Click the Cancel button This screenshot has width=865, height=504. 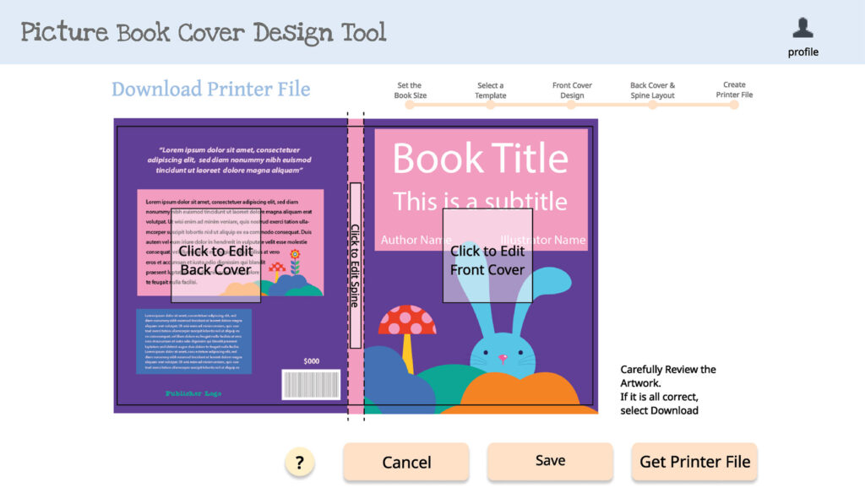tap(406, 462)
